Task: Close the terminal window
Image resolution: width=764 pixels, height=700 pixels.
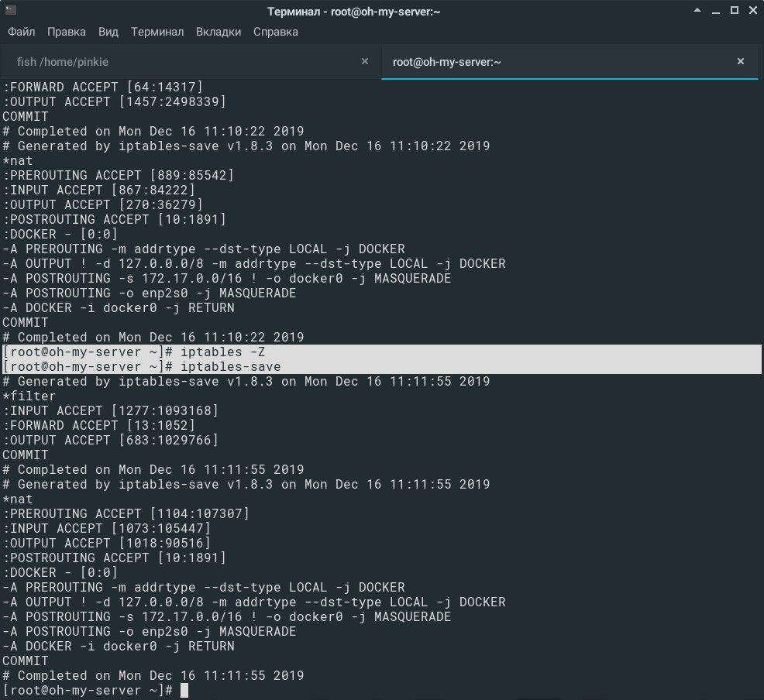Action: (x=753, y=10)
